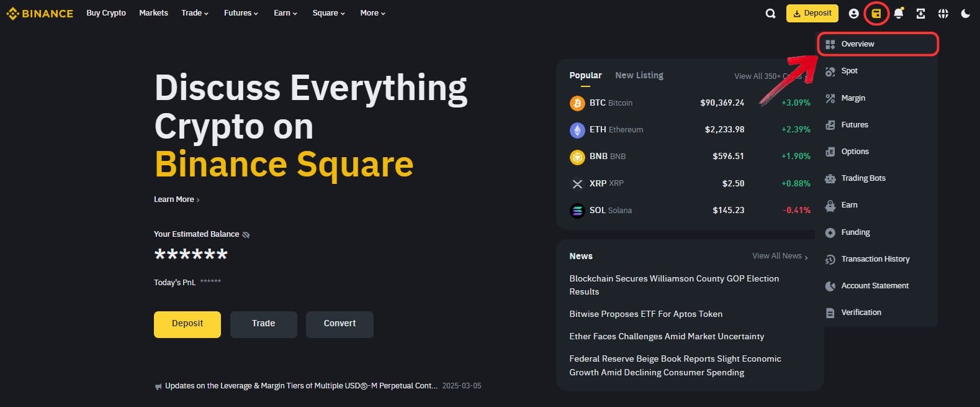Open the Leverage & Margin Tiers announcement
Viewport: 980px width, 407px height.
pyautogui.click(x=302, y=386)
